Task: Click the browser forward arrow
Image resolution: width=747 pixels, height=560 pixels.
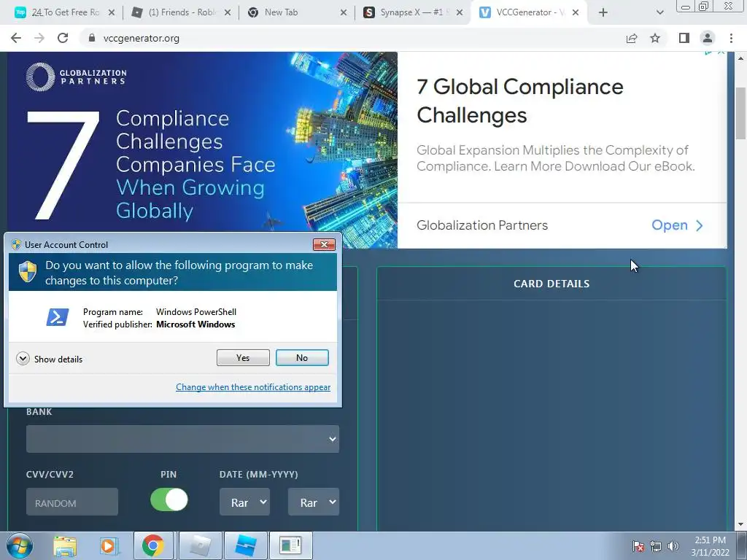Action: point(39,38)
